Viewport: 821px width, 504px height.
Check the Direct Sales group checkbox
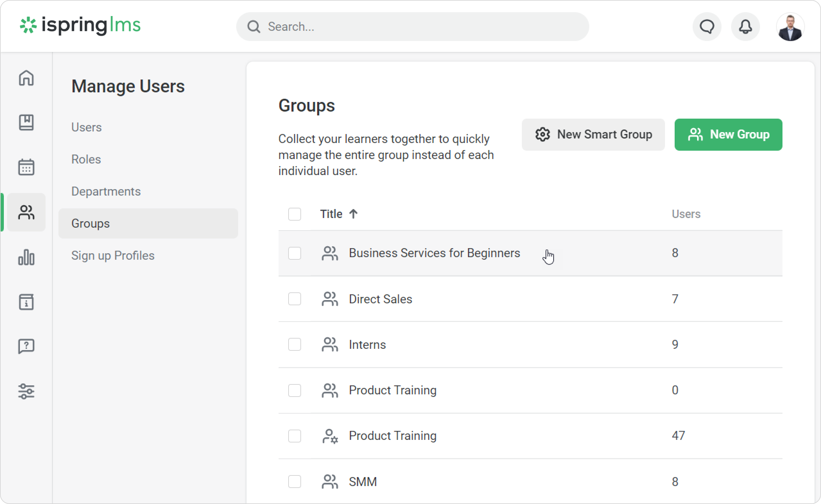pyautogui.click(x=294, y=299)
